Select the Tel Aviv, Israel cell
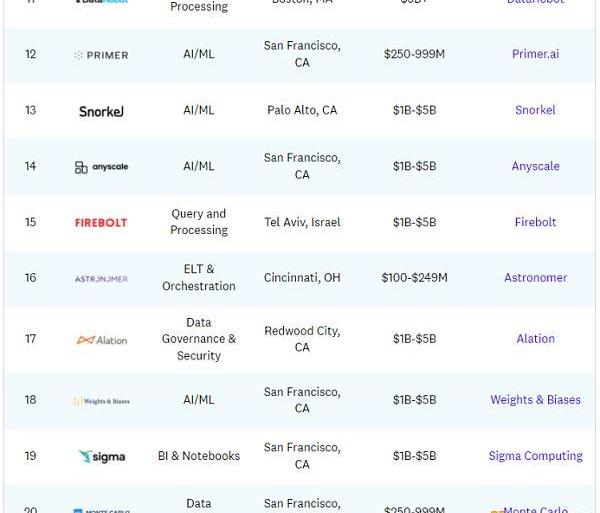 coord(302,222)
